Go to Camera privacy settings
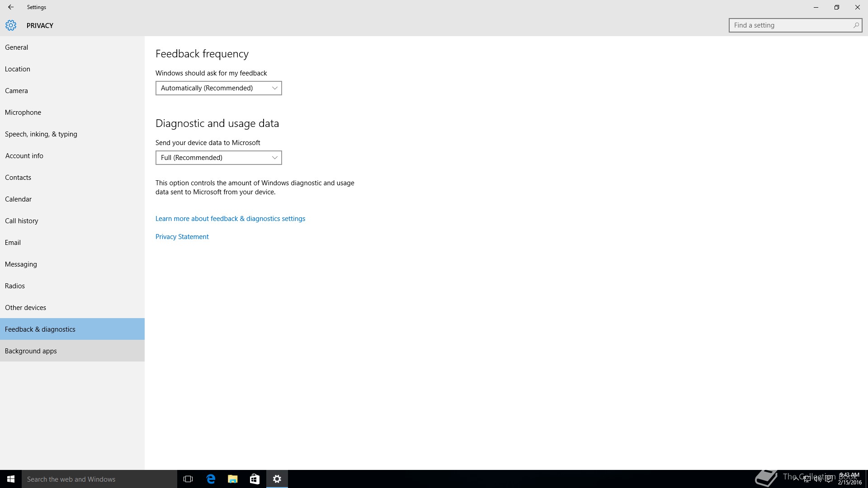The width and height of the screenshot is (868, 488). pyautogui.click(x=16, y=91)
